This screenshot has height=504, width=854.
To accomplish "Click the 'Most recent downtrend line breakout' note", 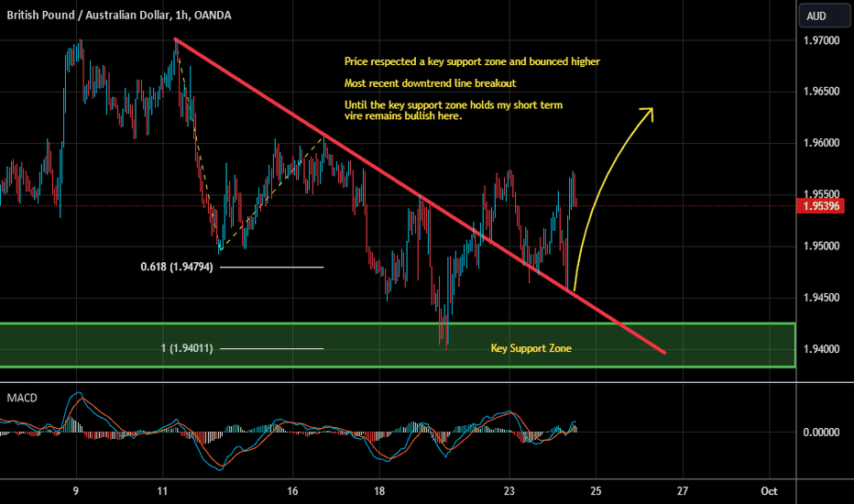I will [x=431, y=83].
